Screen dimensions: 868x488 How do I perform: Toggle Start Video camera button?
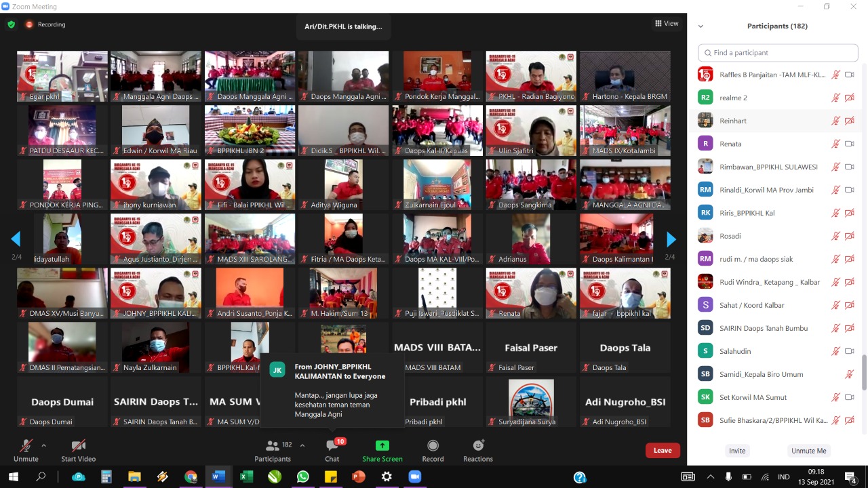tap(78, 446)
